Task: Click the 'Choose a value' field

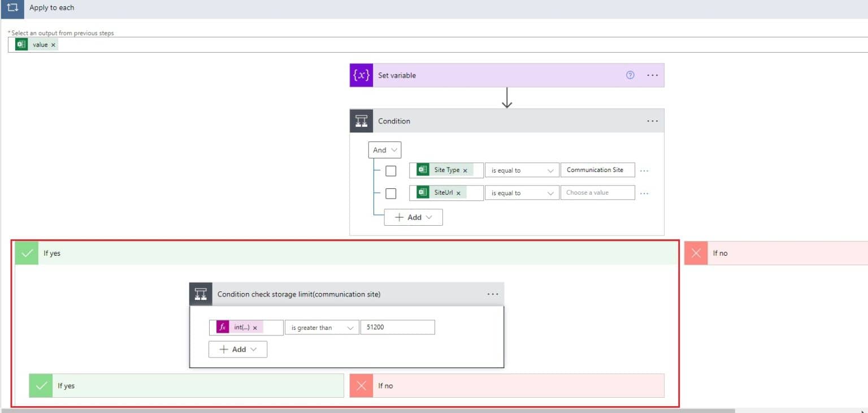Action: [x=598, y=193]
